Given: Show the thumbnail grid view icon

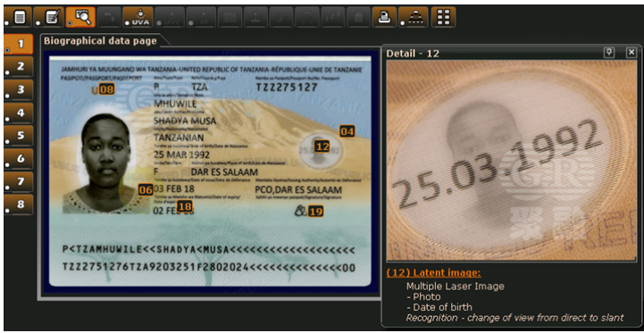Looking at the screenshot, I should 443,17.
